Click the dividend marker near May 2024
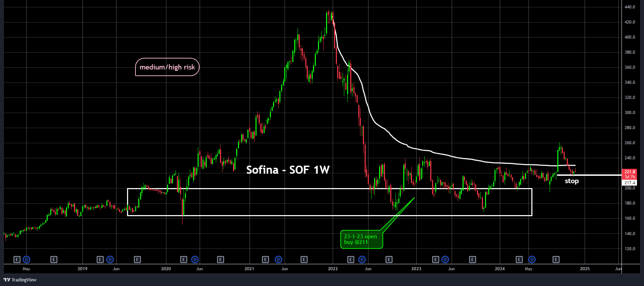The width and height of the screenshot is (644, 286). click(x=532, y=260)
